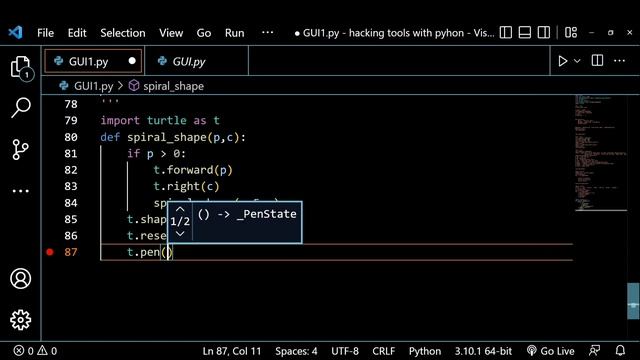Click line number 79 in gutter
The width and height of the screenshot is (640, 360).
71,120
